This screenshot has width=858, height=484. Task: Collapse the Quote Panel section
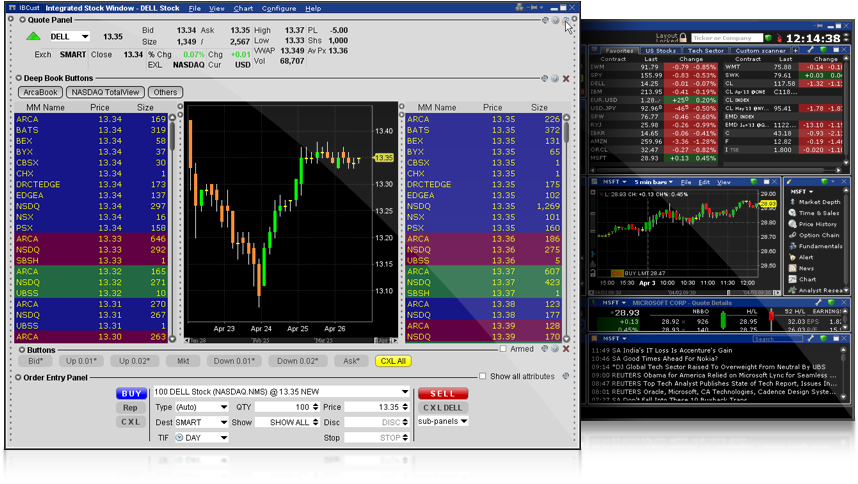click(x=19, y=19)
